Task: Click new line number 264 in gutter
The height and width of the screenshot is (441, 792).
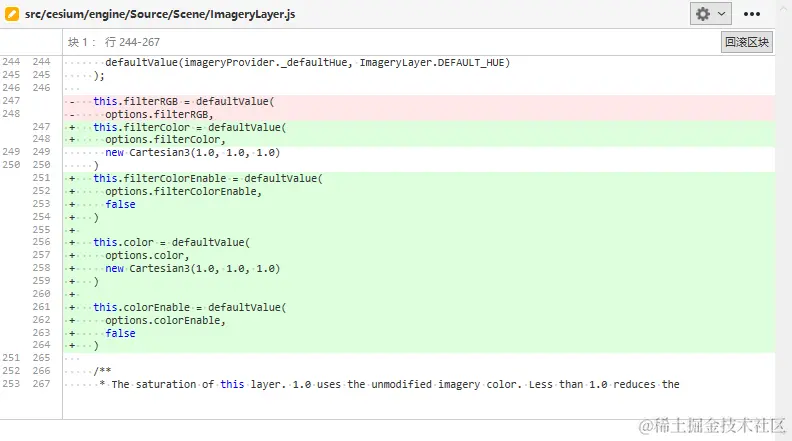Action: point(41,345)
